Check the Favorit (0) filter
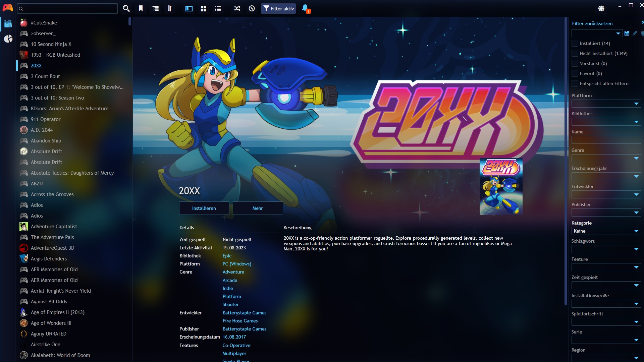The image size is (644, 362). 575,73
